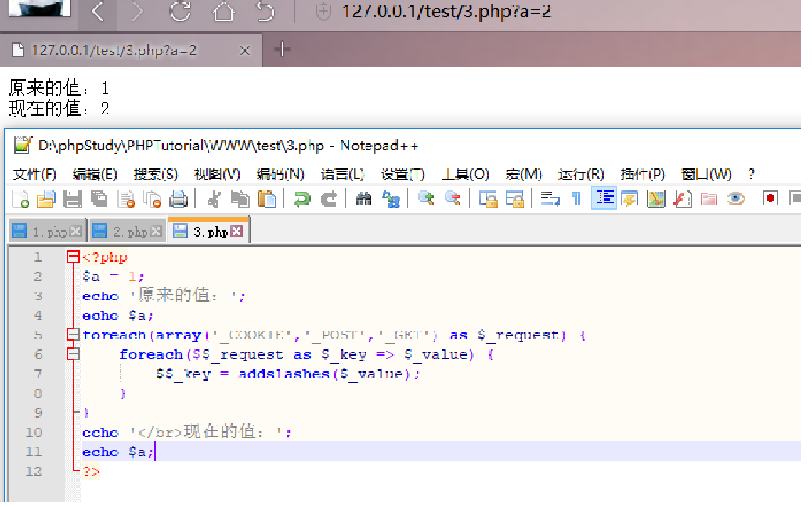This screenshot has height=507, width=812.
Task: Open a new browser tab with plus button
Action: click(283, 50)
